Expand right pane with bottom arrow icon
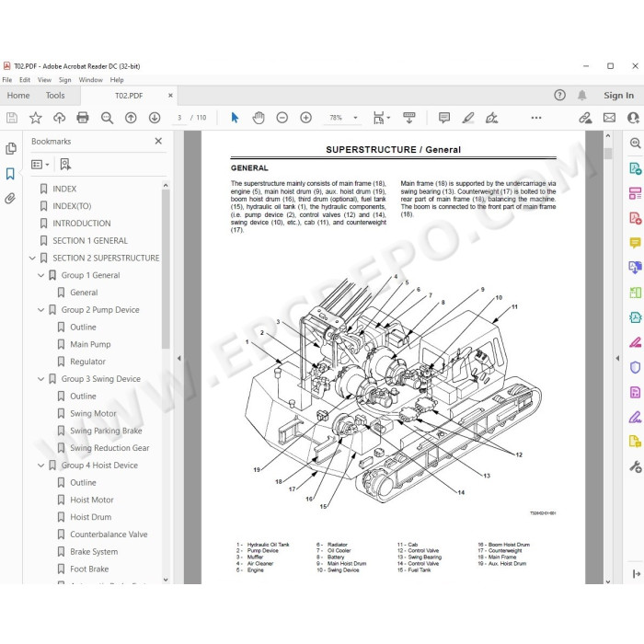This screenshot has height=644, width=644. (637, 574)
